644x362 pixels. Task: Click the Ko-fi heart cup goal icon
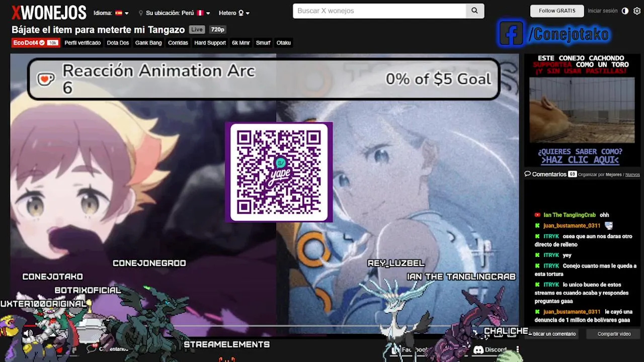coord(46,79)
